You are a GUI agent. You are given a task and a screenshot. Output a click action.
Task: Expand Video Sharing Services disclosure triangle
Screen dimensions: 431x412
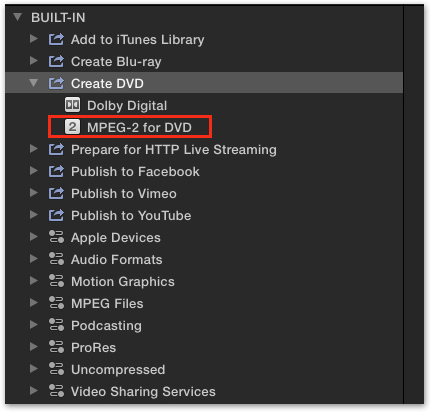pyautogui.click(x=34, y=391)
